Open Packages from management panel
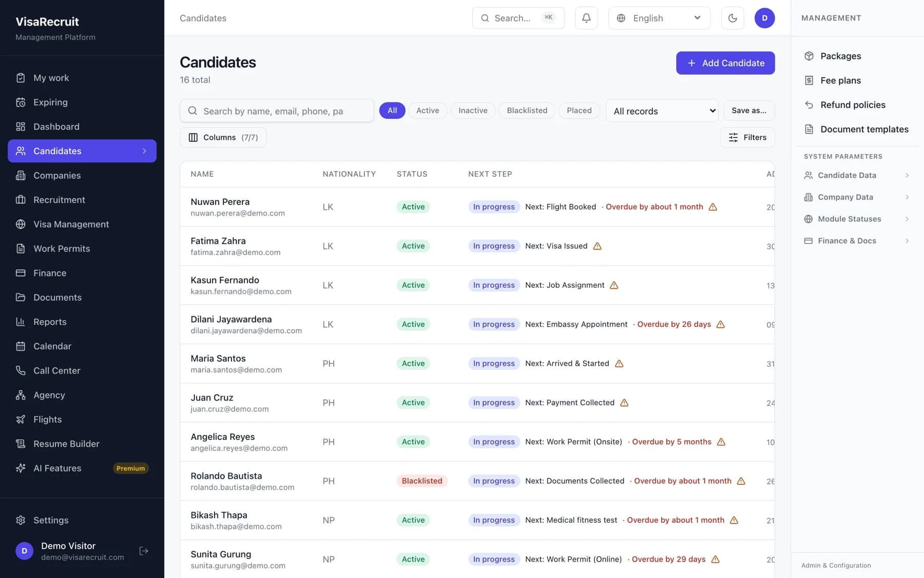The image size is (924, 578). coord(857,56)
